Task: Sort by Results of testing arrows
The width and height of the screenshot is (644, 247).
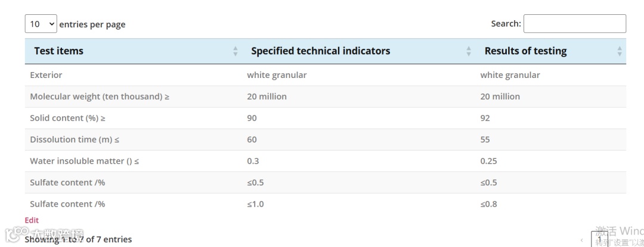Action: point(620,51)
